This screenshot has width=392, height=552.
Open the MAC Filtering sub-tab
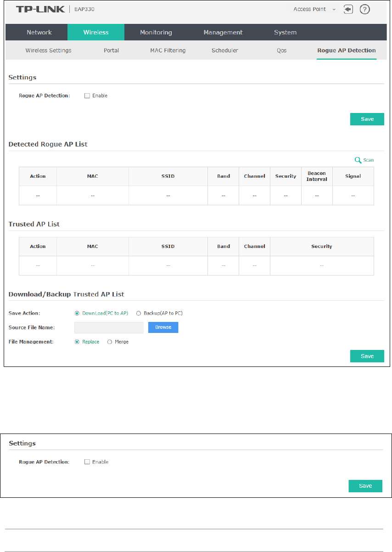pos(168,51)
